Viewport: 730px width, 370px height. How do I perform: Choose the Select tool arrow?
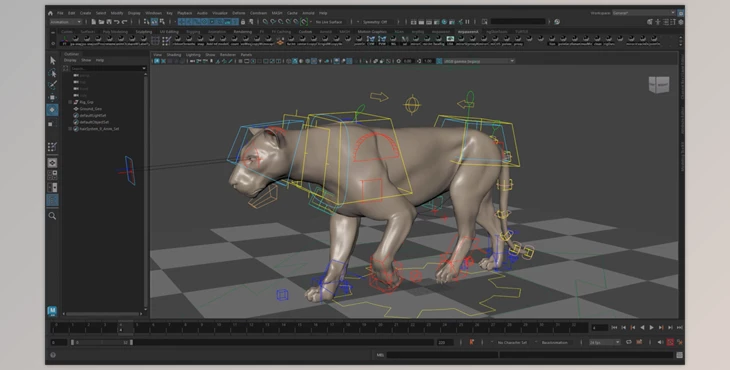pyautogui.click(x=52, y=61)
